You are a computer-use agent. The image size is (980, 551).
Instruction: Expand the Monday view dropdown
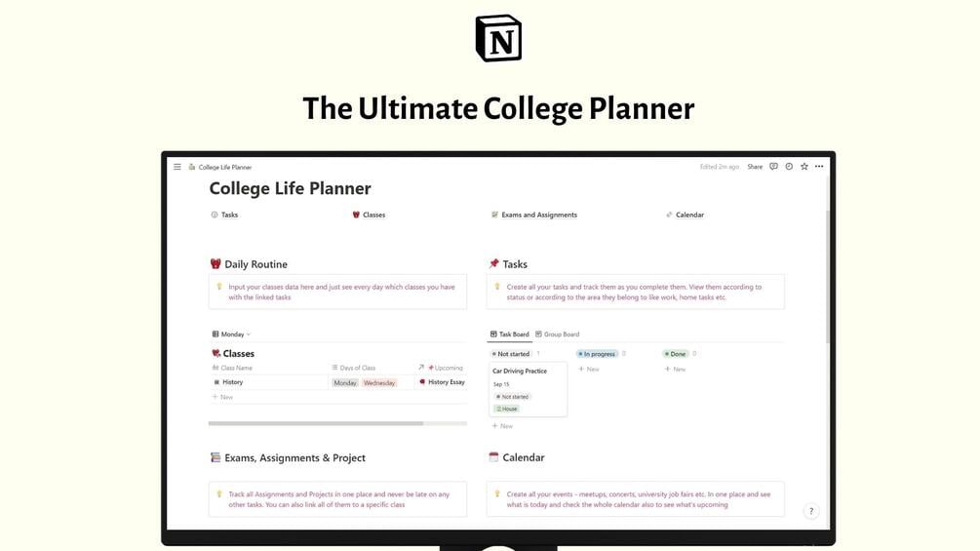pyautogui.click(x=231, y=335)
